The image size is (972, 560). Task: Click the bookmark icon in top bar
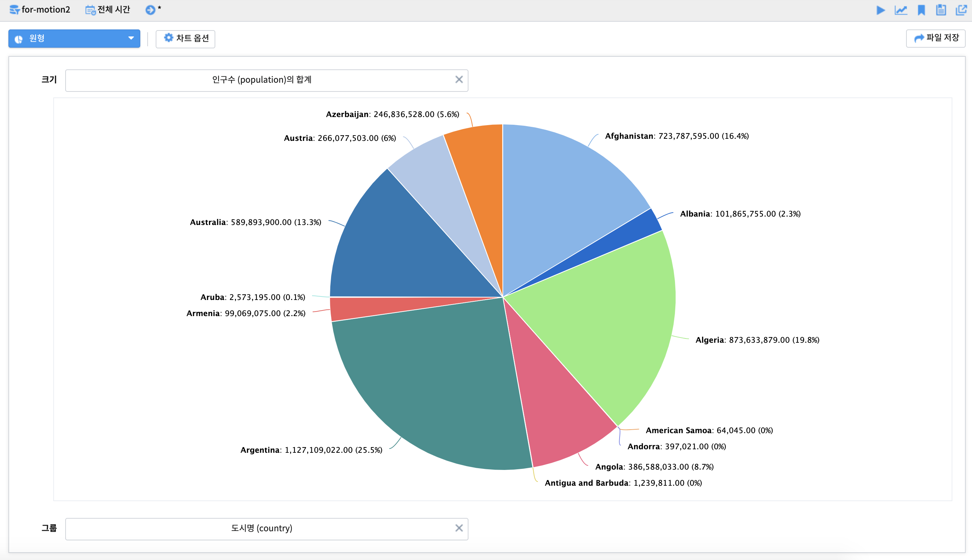pyautogui.click(x=921, y=10)
